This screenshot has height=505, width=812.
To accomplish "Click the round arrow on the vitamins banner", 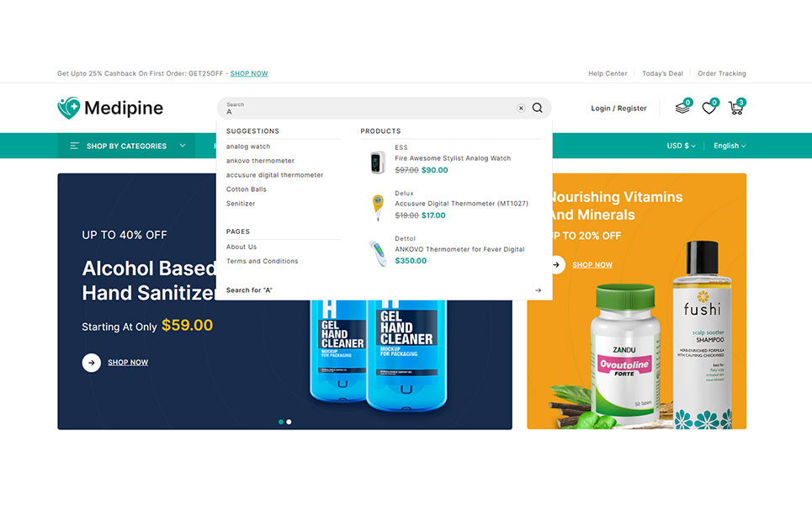I will click(x=557, y=264).
